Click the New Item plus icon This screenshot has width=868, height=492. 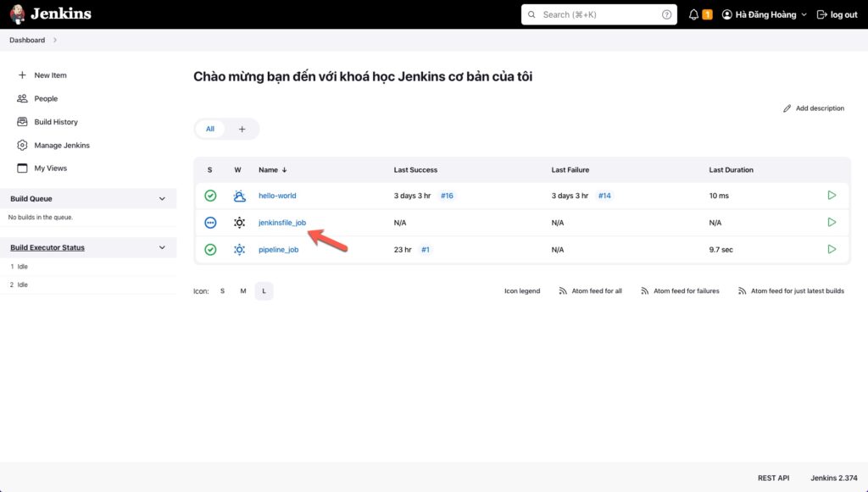[x=22, y=75]
